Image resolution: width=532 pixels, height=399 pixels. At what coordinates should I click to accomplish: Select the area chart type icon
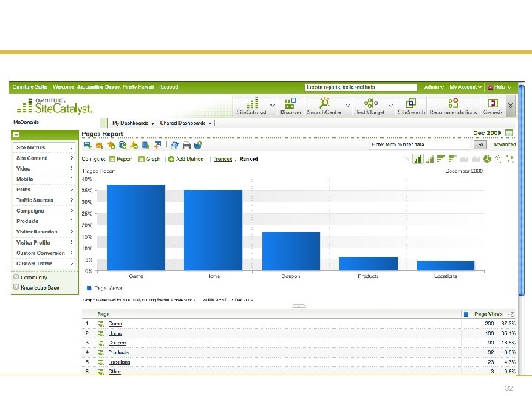point(464,159)
